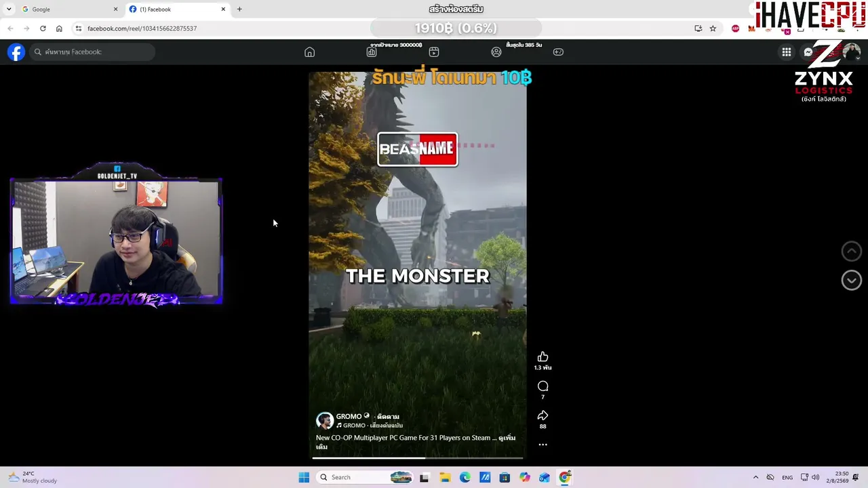Open the reel's three-dot options menu
Viewport: 868px width, 488px height.
[542, 445]
